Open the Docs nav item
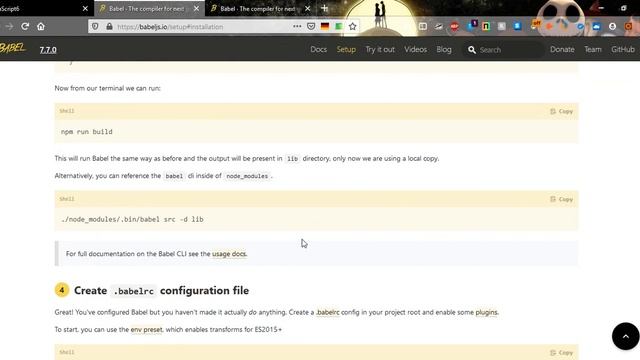Screen dimensions: 640x360 [318, 49]
